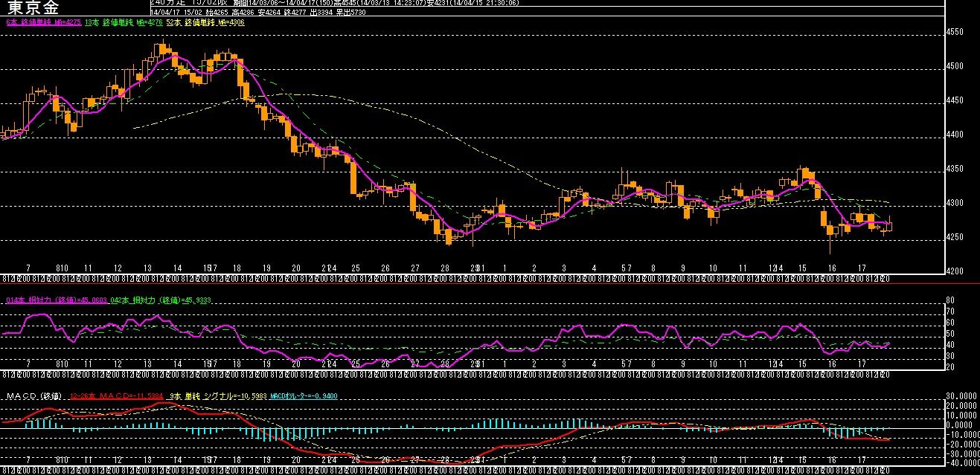Image resolution: width=980 pixels, height=475 pixels.
Task: Select the 9本 単純 シグナル legend
Action: tap(217, 397)
